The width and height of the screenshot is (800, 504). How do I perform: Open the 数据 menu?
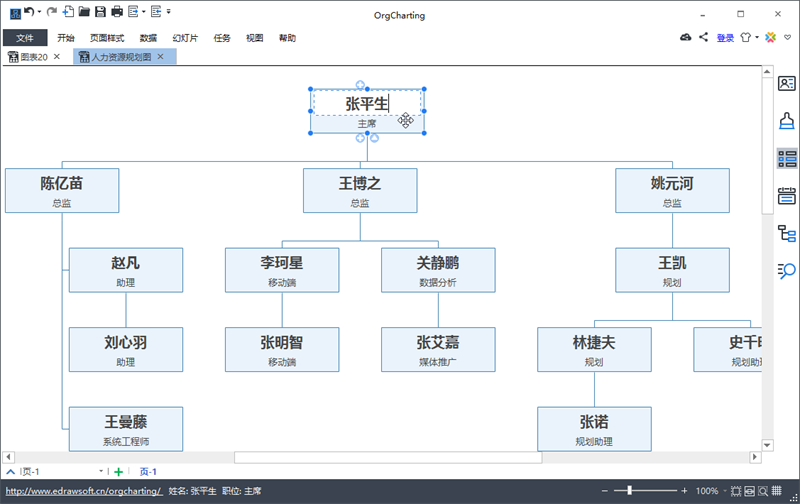point(148,38)
